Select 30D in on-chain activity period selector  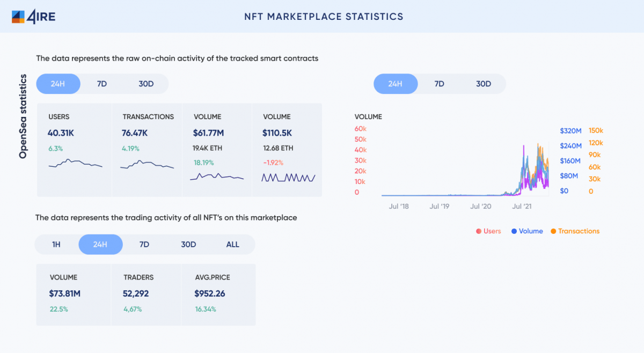146,84
